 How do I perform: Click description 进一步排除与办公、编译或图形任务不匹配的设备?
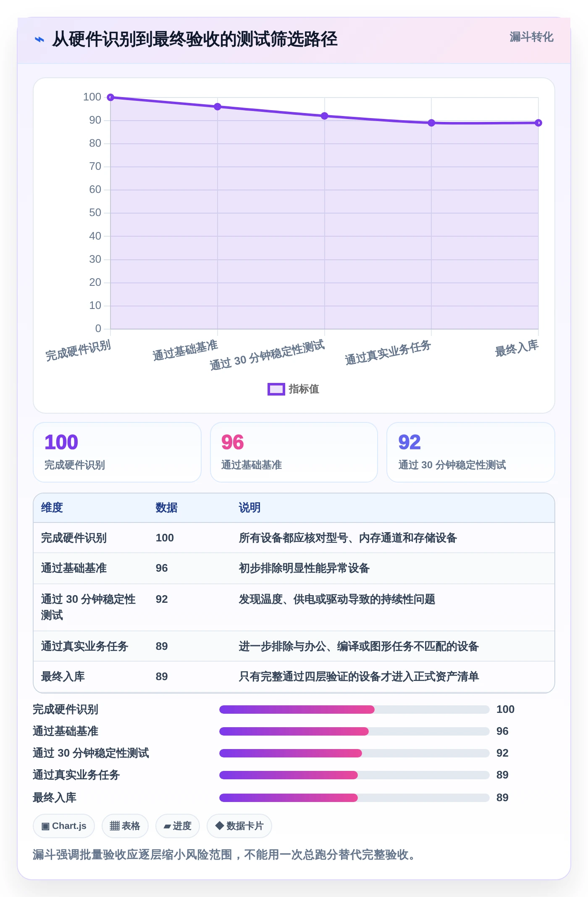pyautogui.click(x=359, y=646)
